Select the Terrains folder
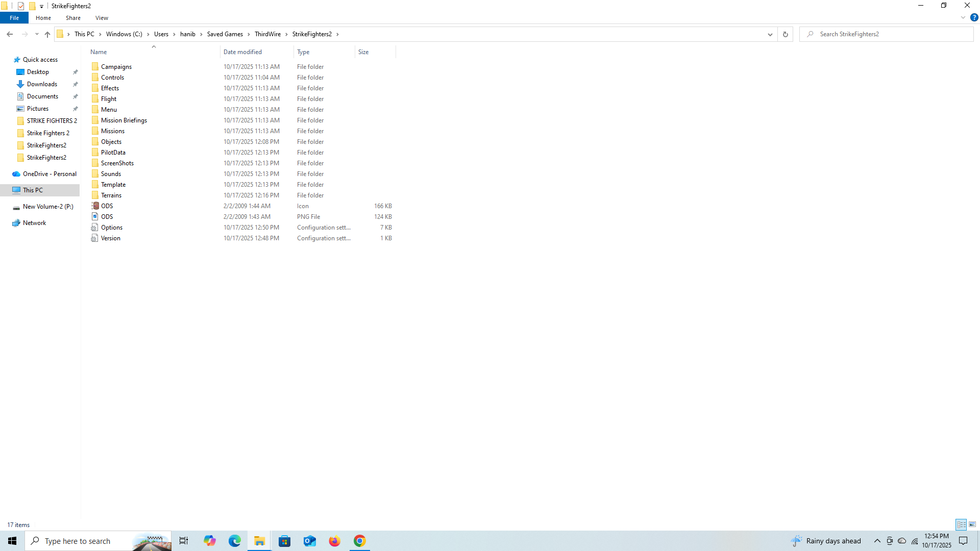This screenshot has height=551, width=980. point(111,195)
